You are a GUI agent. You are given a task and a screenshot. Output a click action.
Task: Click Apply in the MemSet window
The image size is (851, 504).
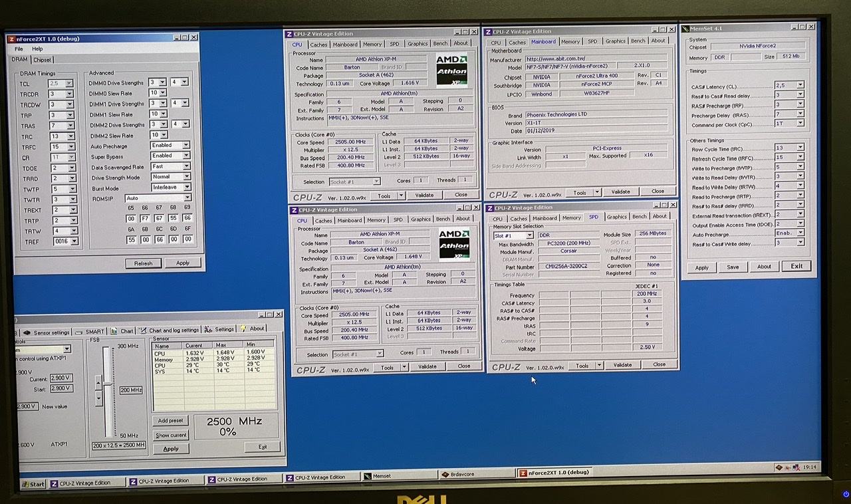tap(702, 267)
